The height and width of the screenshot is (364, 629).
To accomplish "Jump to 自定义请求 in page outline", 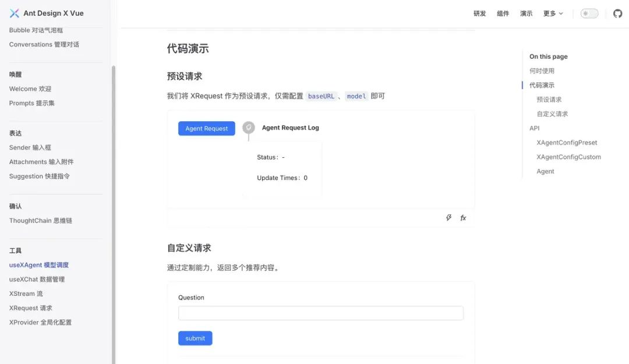I will [x=552, y=114].
